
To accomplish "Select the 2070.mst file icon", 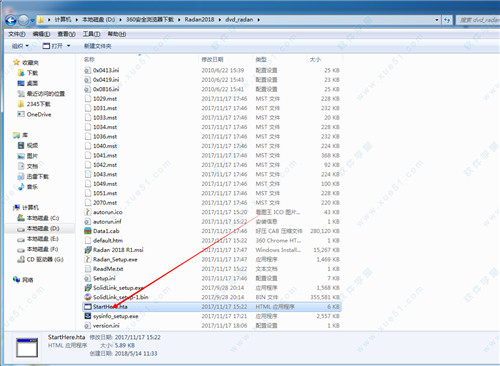I will [x=88, y=203].
